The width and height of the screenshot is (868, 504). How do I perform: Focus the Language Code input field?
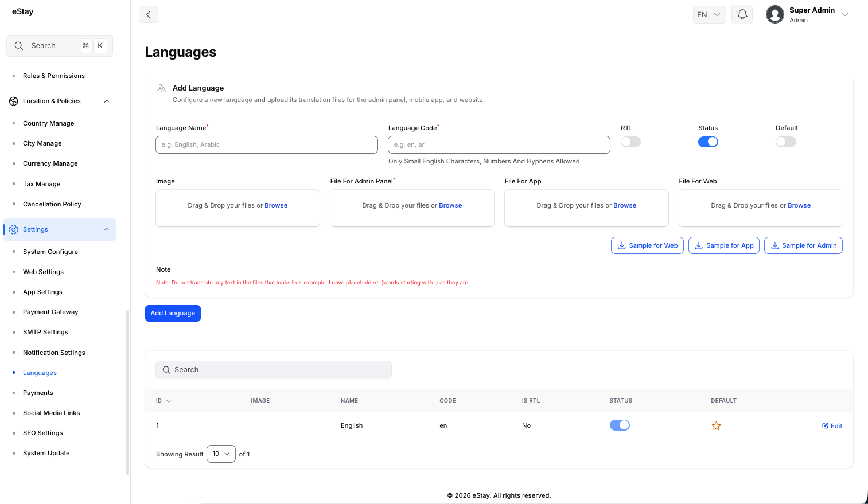499,144
